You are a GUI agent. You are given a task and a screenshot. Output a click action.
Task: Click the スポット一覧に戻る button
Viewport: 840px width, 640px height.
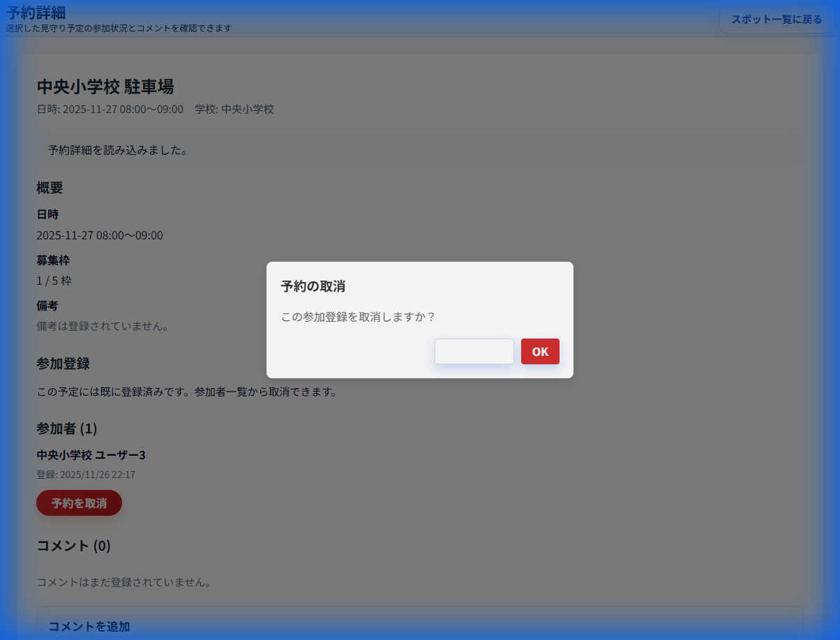coord(777,19)
